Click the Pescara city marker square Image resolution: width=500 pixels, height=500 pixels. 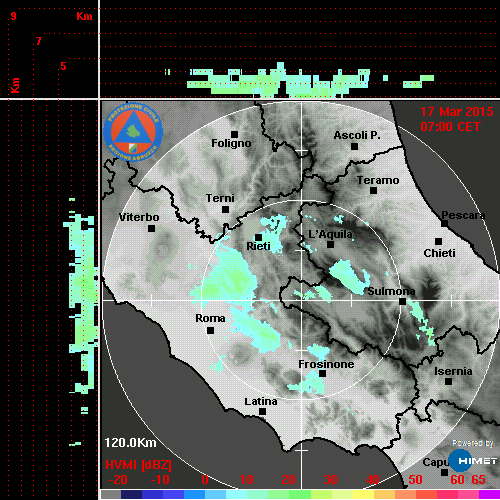click(445, 224)
